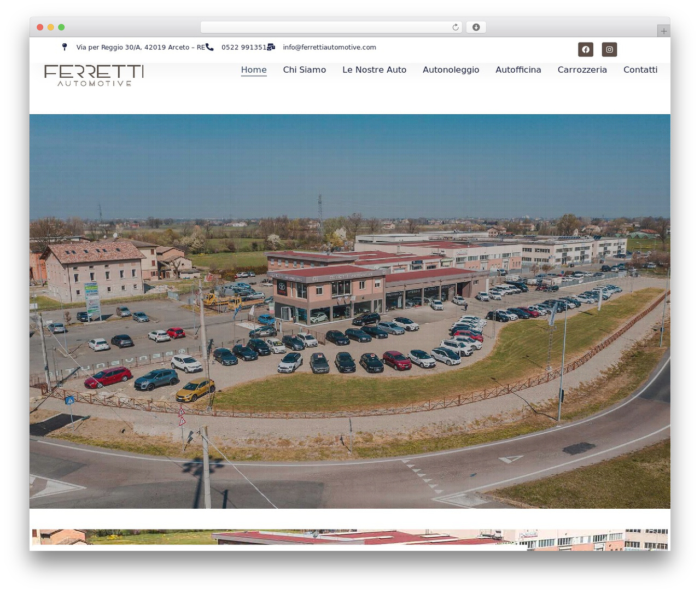Viewport: 700px width, 593px height.
Task: Go to the Home menu item
Action: point(254,69)
